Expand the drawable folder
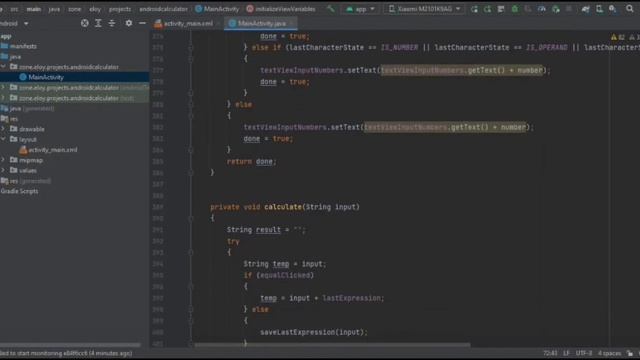The image size is (640, 360). click(3, 129)
